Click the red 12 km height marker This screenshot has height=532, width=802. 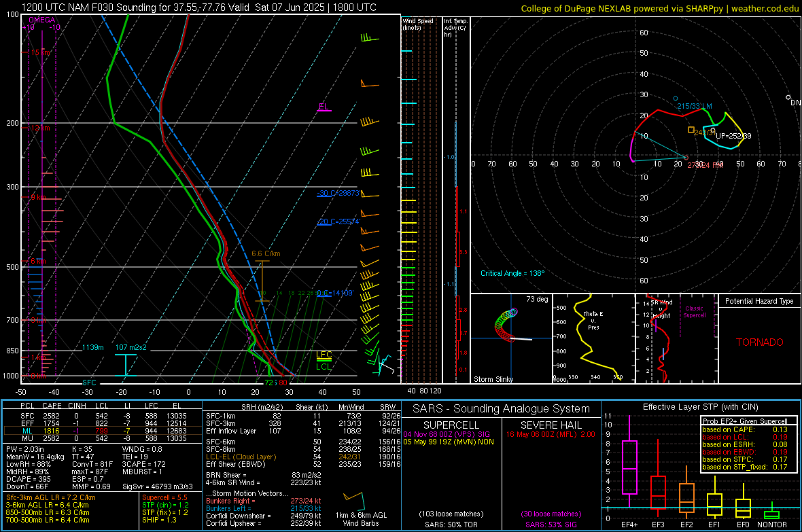pos(41,128)
